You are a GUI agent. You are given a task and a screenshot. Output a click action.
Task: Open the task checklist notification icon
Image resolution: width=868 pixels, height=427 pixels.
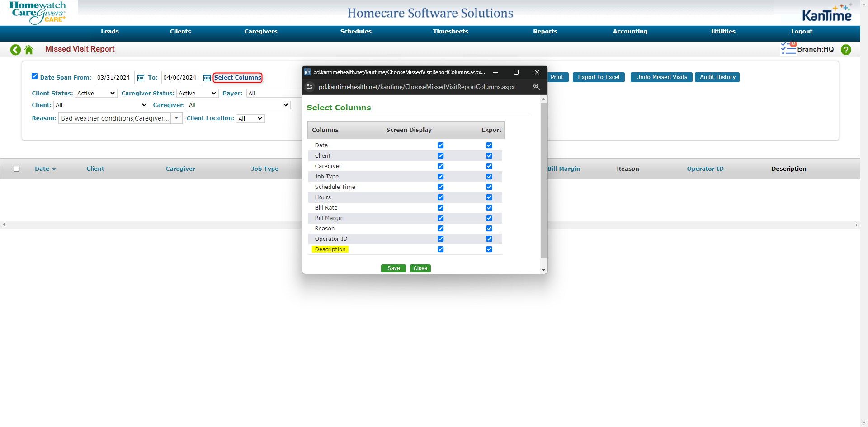pyautogui.click(x=788, y=48)
